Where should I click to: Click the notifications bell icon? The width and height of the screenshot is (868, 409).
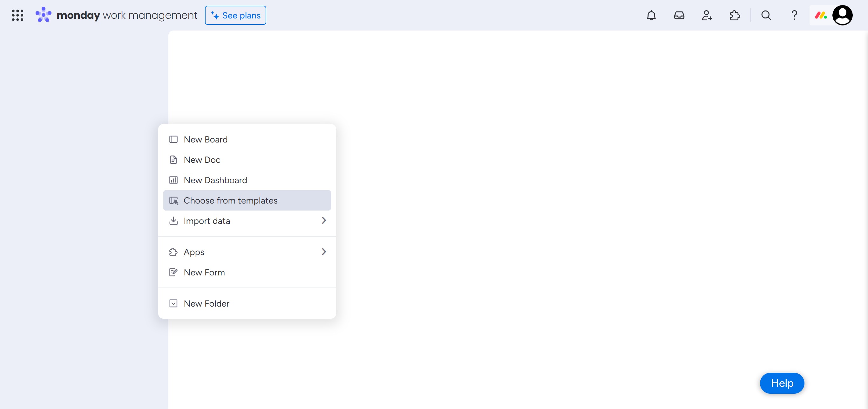651,15
